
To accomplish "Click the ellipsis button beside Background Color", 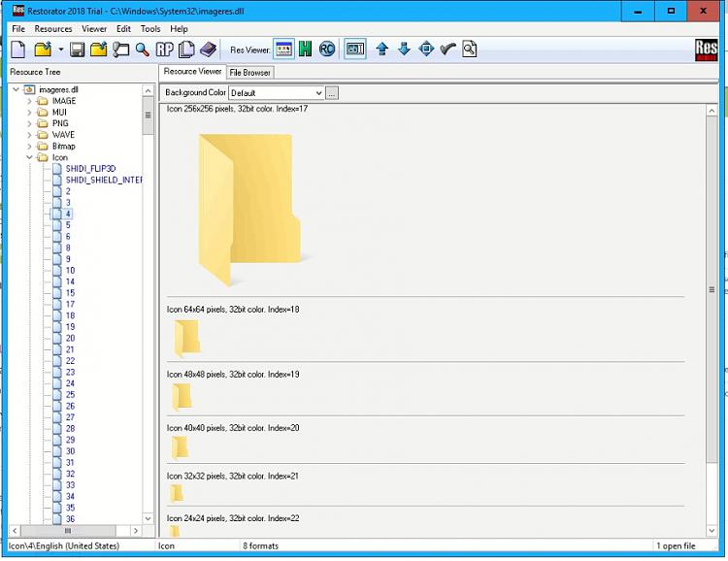I will click(x=332, y=93).
